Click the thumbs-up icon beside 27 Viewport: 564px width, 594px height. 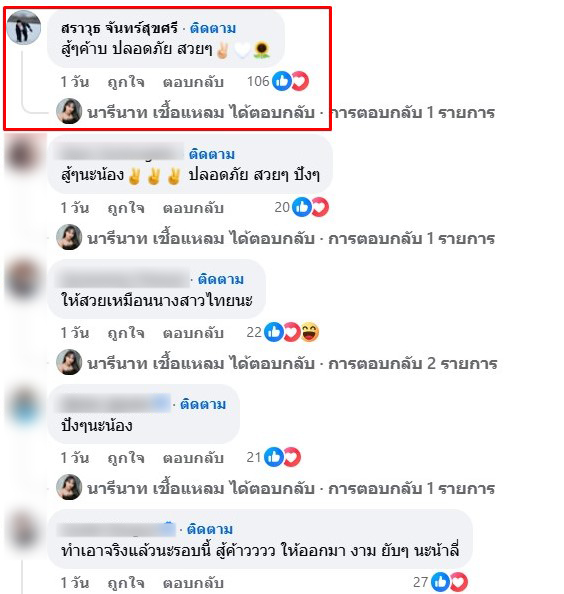coord(440,581)
